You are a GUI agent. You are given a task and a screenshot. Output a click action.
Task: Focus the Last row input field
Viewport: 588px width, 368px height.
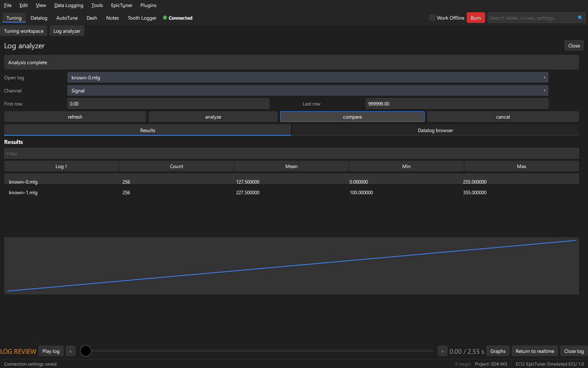tap(457, 104)
